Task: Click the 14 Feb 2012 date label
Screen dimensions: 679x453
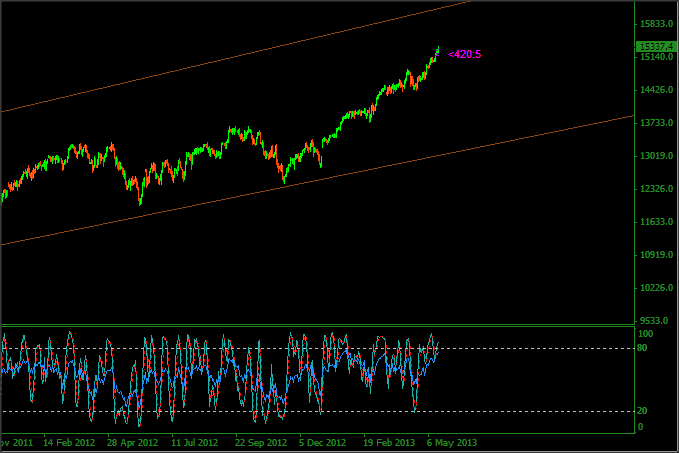Action: (67, 441)
